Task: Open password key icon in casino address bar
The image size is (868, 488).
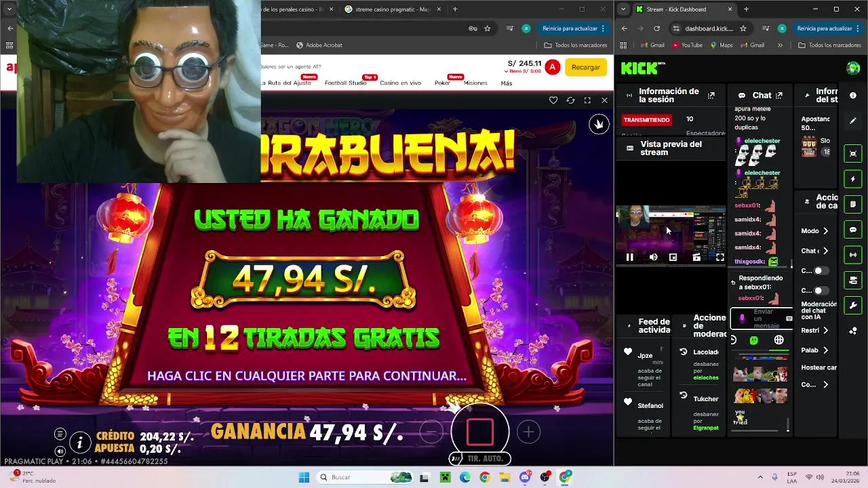Action: 473,28
